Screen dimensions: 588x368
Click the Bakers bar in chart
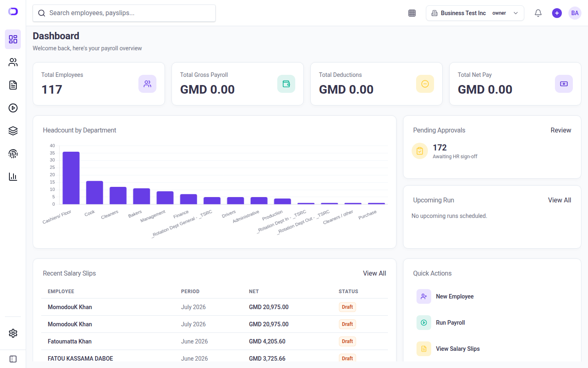pos(142,196)
